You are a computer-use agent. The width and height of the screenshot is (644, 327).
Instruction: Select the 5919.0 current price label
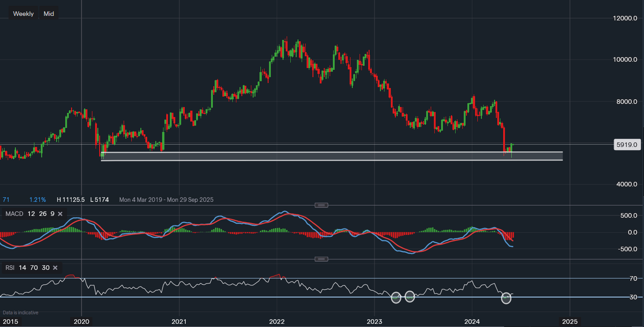[627, 145]
